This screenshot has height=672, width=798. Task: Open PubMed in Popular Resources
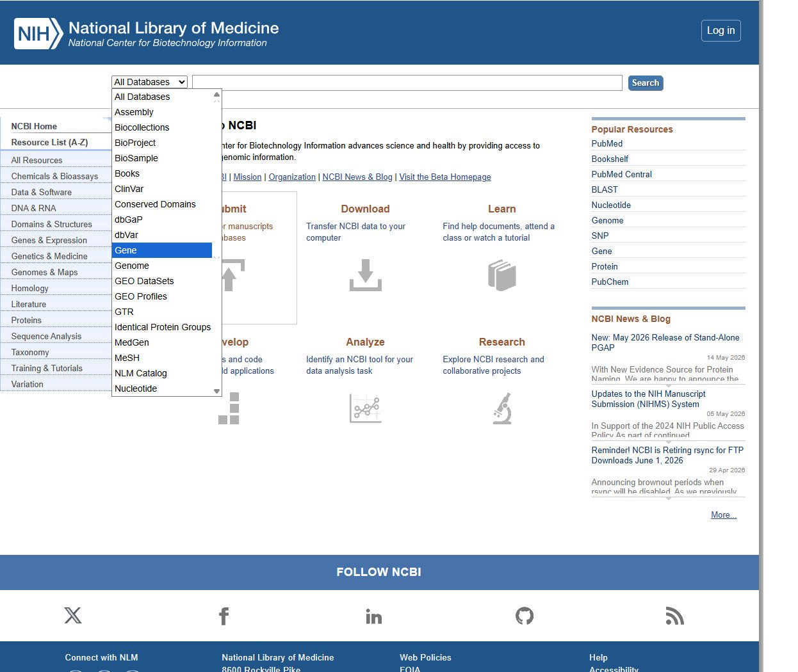tap(607, 143)
